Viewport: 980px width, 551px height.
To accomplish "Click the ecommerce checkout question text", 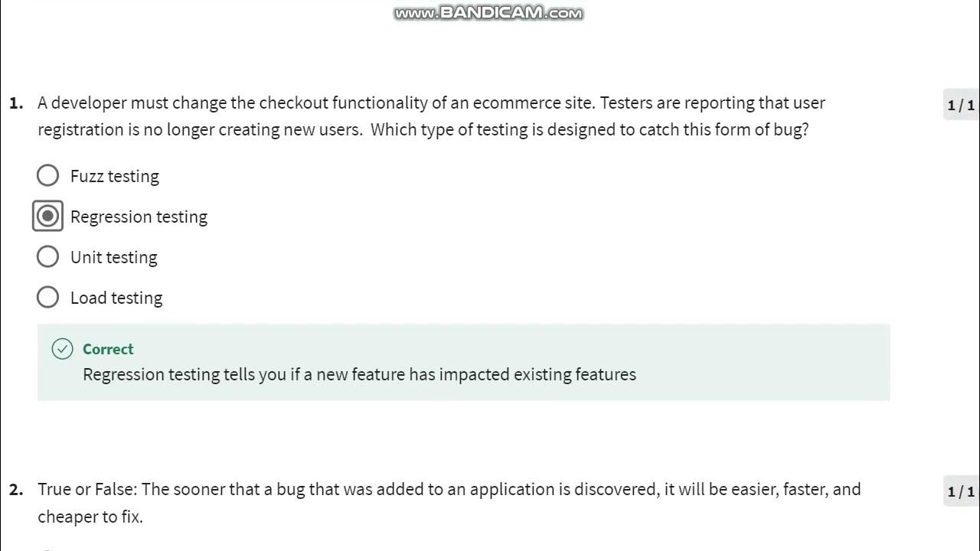I will [x=431, y=103].
